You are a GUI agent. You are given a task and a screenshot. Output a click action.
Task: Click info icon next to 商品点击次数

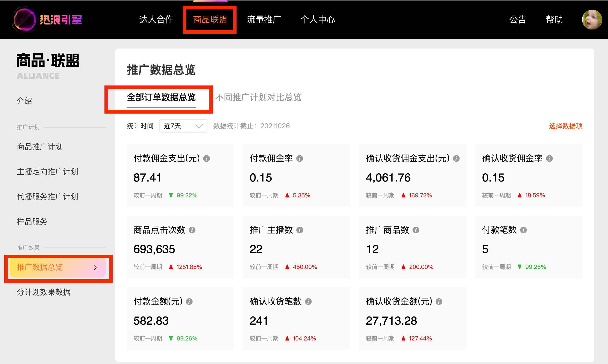click(x=192, y=230)
